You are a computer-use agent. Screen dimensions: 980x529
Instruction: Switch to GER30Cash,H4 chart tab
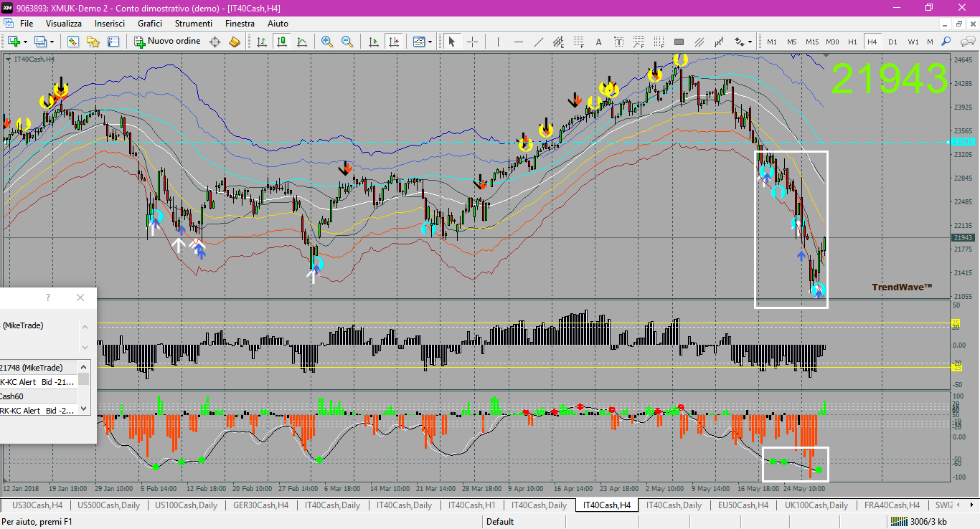click(x=262, y=505)
